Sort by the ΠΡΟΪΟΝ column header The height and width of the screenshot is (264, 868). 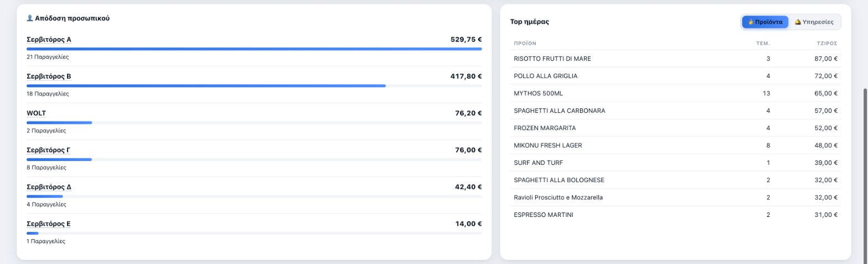click(x=525, y=43)
